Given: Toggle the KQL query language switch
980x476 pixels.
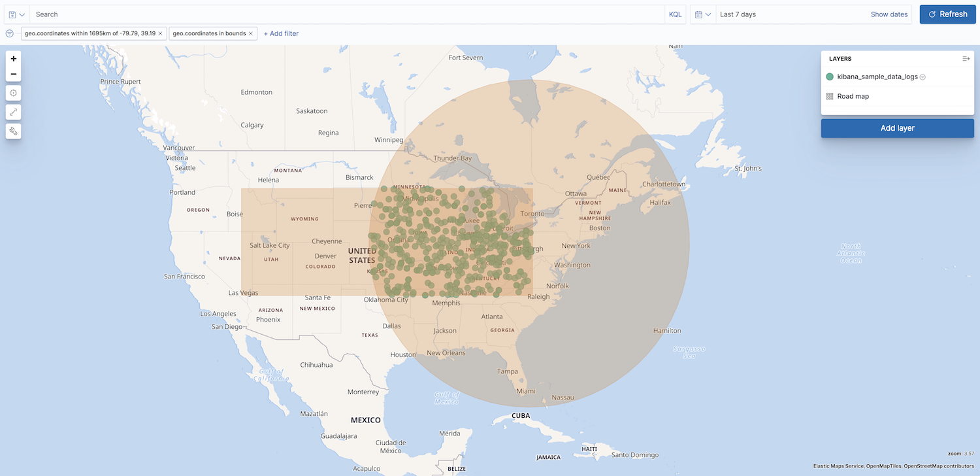Looking at the screenshot, I should 675,14.
